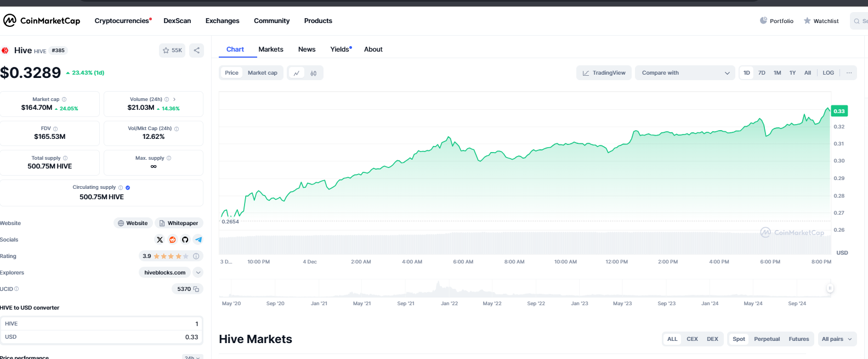Switch to the Markets tab
The width and height of the screenshot is (868, 359).
point(271,49)
